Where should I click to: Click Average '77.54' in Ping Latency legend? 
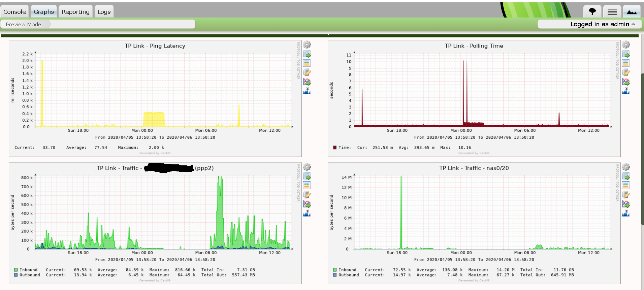click(101, 148)
